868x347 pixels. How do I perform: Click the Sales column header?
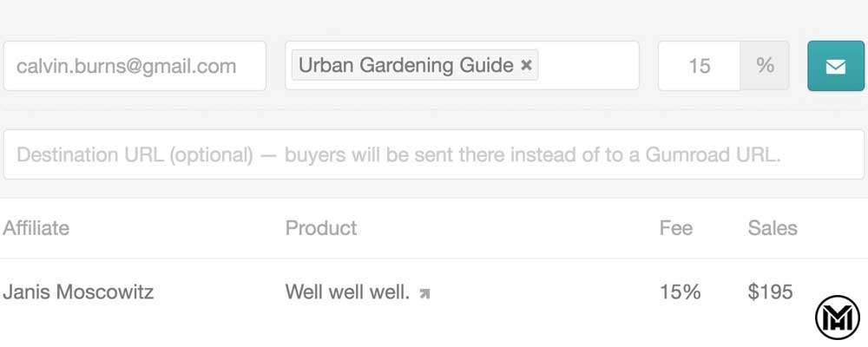coord(773,228)
